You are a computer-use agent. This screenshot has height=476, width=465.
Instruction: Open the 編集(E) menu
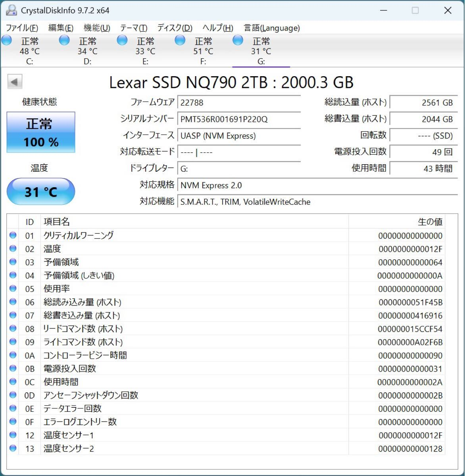[x=61, y=28]
